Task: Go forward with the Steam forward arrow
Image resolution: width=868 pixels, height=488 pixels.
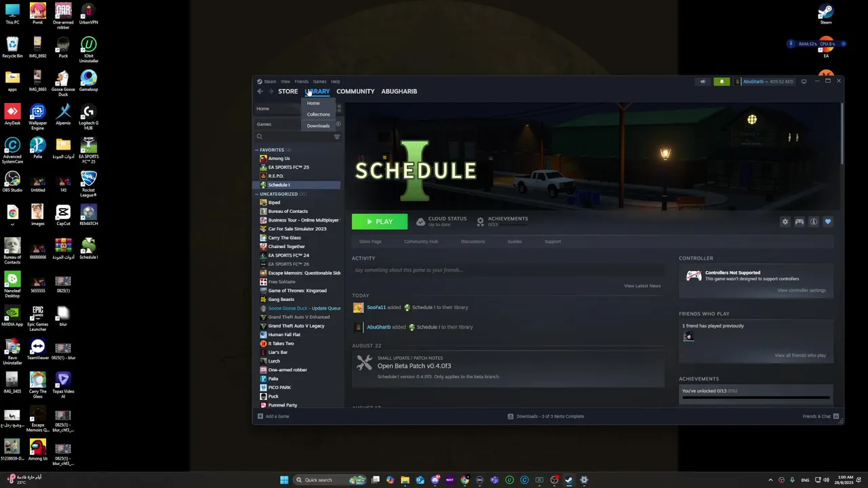Action: point(271,91)
